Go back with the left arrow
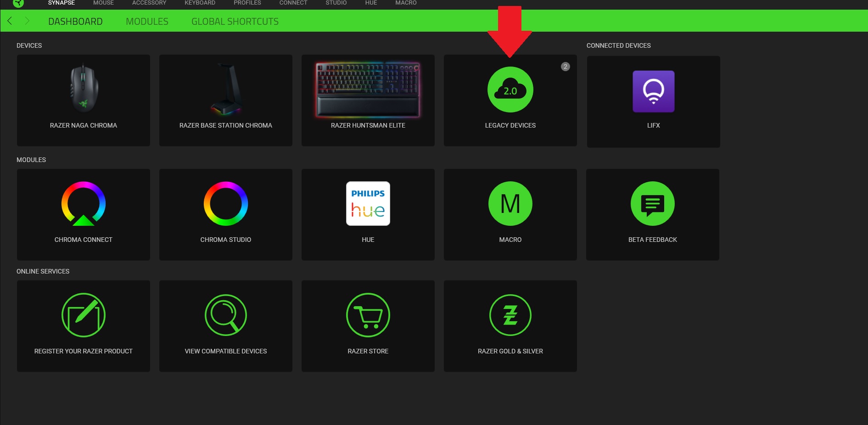Image resolution: width=868 pixels, height=425 pixels. (x=10, y=21)
